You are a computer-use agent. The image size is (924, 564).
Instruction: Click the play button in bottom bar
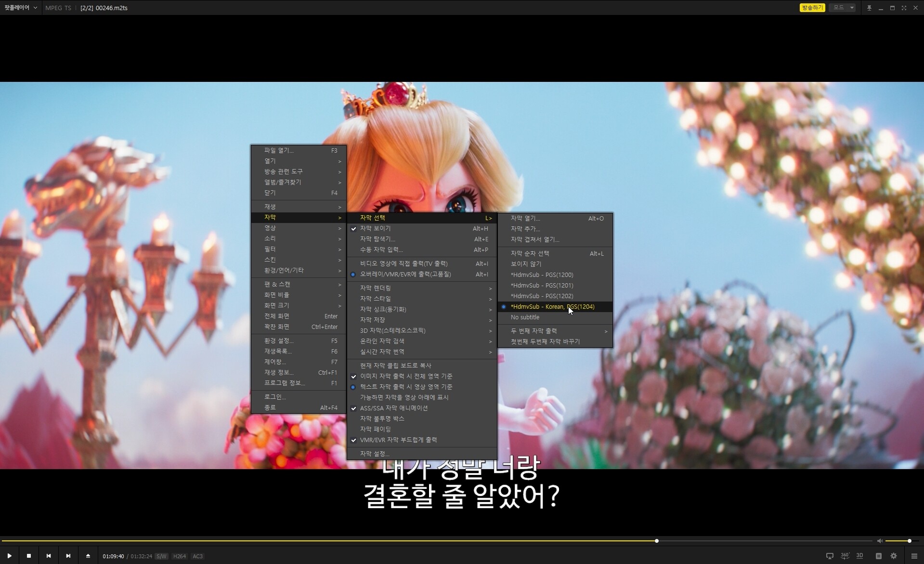pyautogui.click(x=9, y=556)
